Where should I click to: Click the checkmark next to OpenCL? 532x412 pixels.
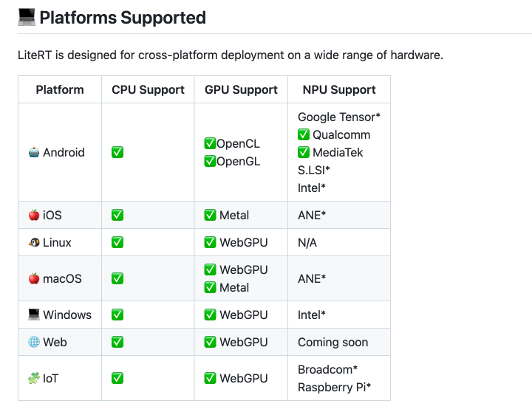coord(210,144)
